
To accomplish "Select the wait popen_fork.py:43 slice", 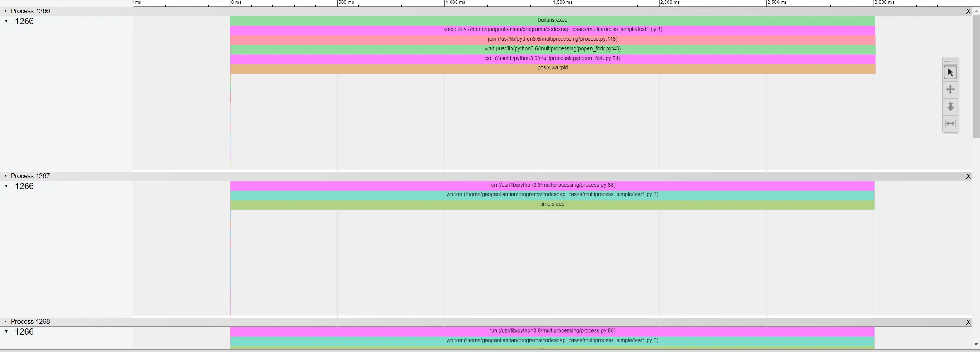I will tap(552, 50).
